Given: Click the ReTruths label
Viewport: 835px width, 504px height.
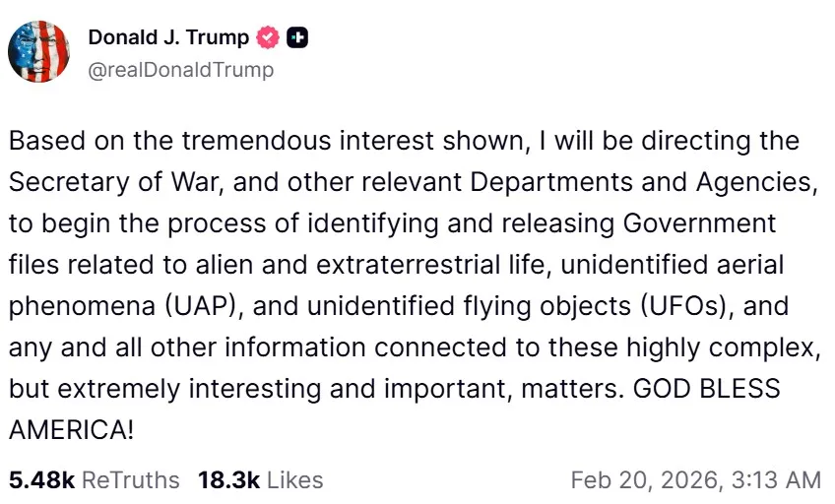Looking at the screenshot, I should click(130, 479).
